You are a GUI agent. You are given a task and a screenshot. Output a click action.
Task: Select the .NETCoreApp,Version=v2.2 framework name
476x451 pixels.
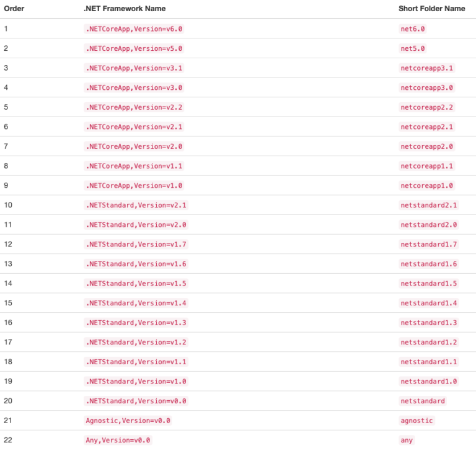pos(134,107)
